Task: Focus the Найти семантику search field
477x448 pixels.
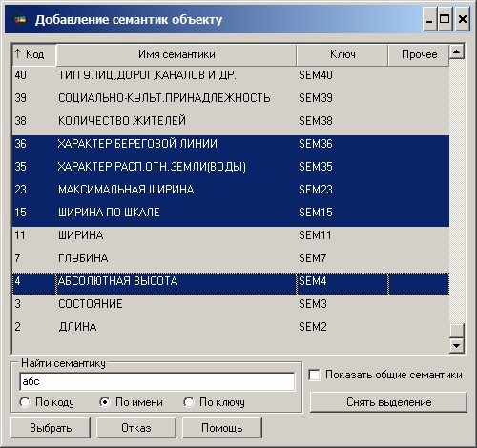Action: click(x=157, y=381)
